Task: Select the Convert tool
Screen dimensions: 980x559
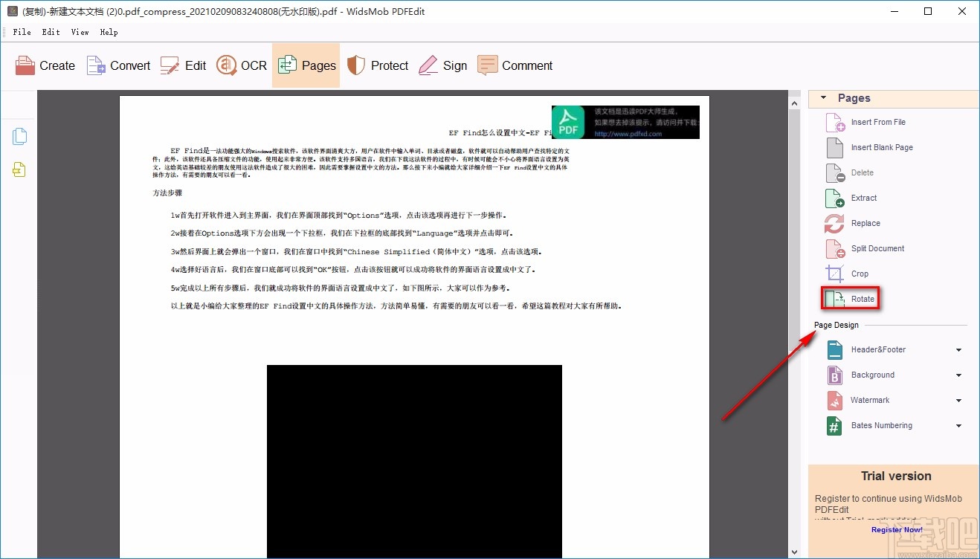Action: click(x=117, y=65)
